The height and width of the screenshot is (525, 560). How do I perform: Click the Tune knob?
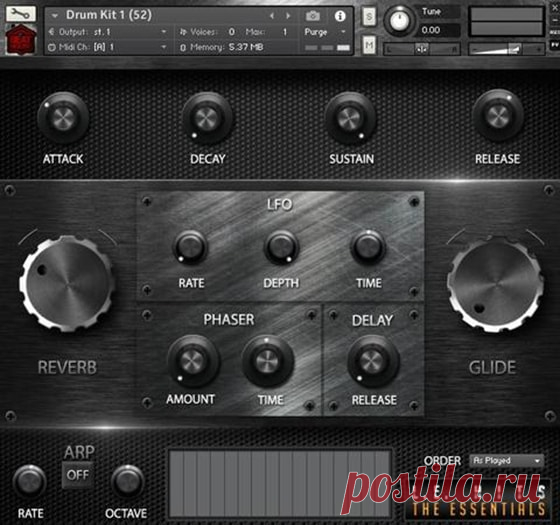point(399,21)
